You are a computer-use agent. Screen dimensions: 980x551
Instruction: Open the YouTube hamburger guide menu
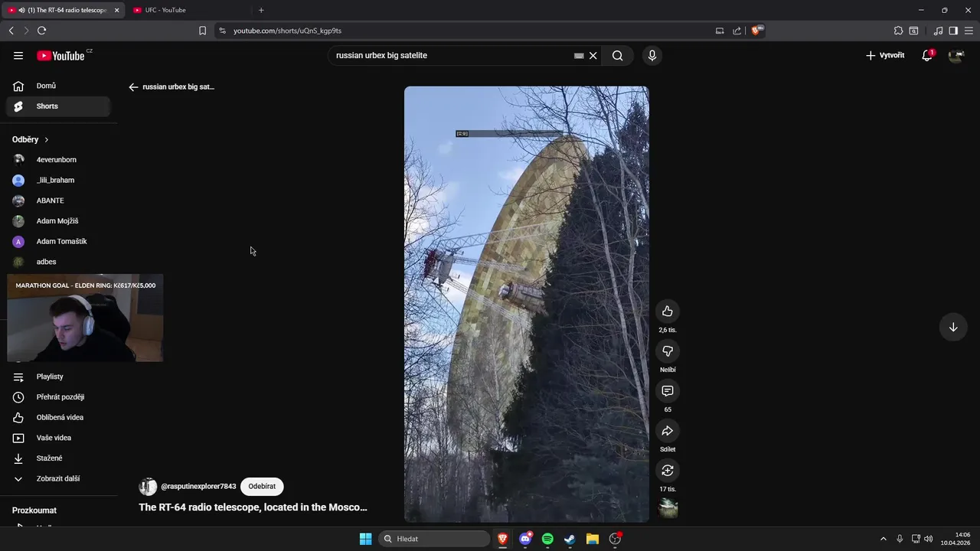tap(18, 55)
